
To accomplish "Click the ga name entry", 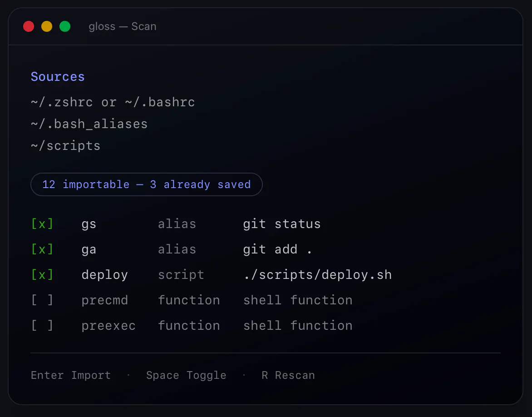I will (89, 250).
